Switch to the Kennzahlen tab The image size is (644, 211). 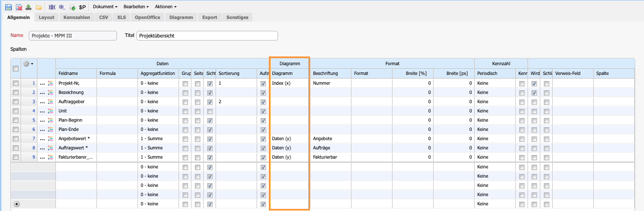coord(77,17)
